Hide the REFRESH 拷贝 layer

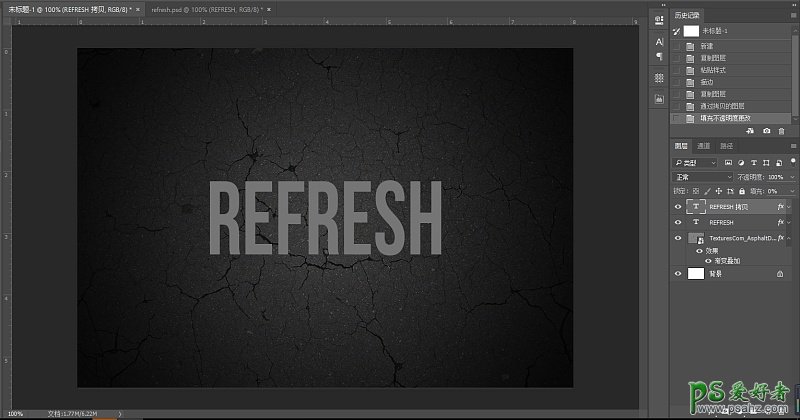(x=678, y=207)
